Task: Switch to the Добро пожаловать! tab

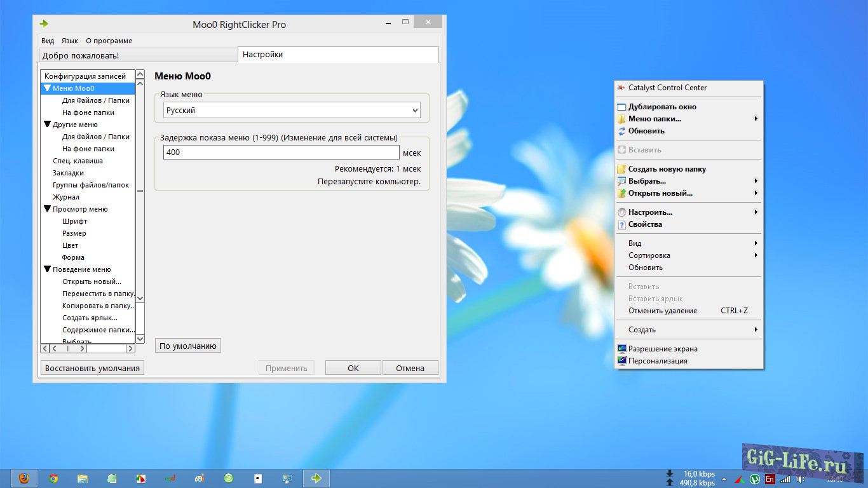Action: click(138, 56)
